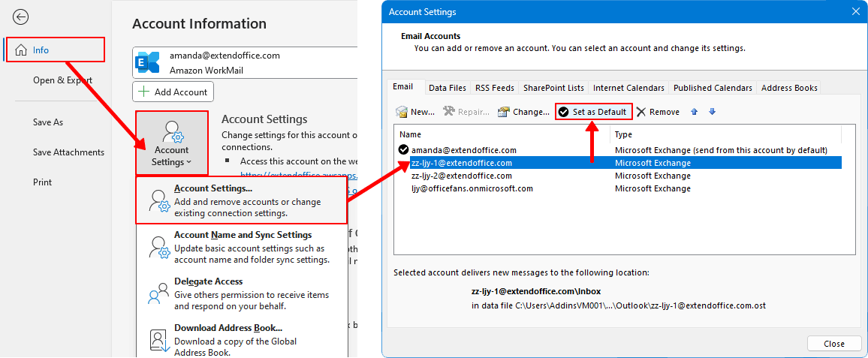Click Set as Default button
Image resolution: width=868 pixels, height=358 pixels.
(x=594, y=112)
